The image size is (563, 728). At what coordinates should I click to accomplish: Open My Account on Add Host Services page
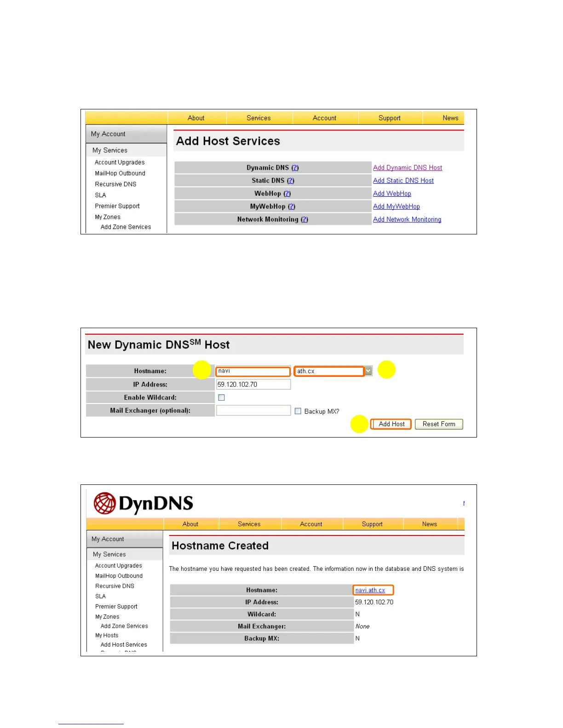click(108, 134)
